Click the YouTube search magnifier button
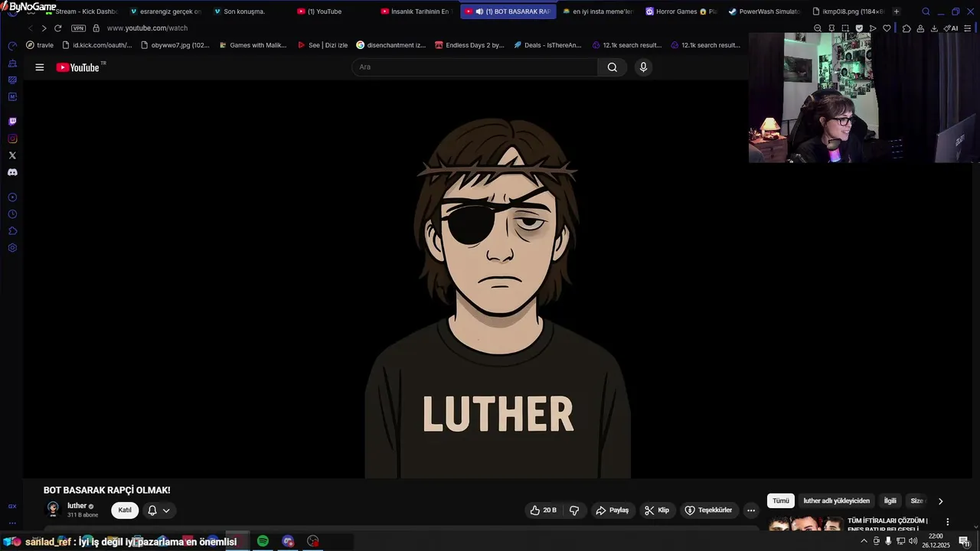Image resolution: width=980 pixels, height=551 pixels. (612, 67)
